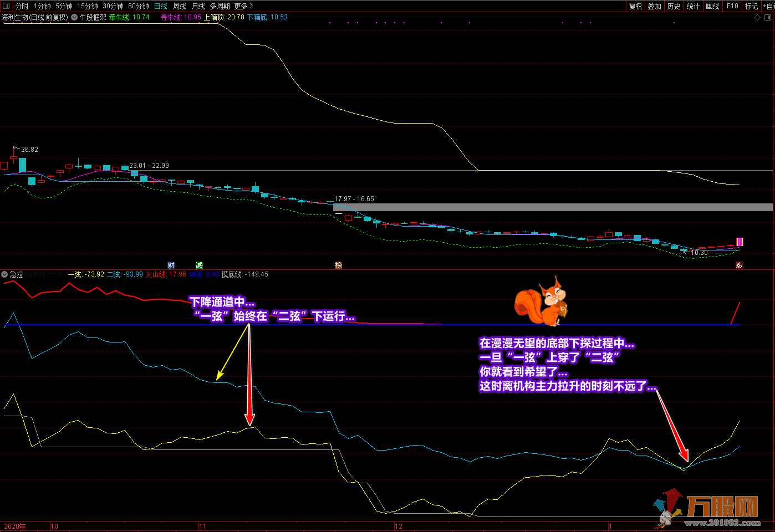Click the diamond icon top right
Viewport: 775px width, 532px height.
758,18
